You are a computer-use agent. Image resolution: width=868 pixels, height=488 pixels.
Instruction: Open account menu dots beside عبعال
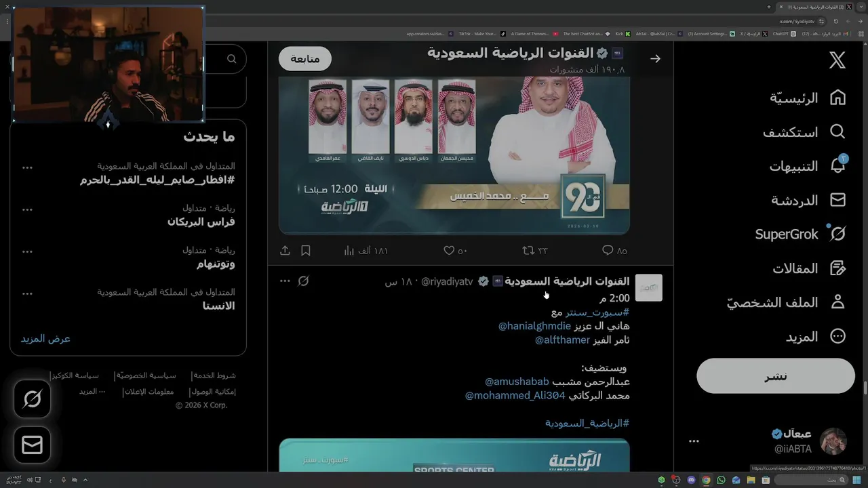pos(694,441)
